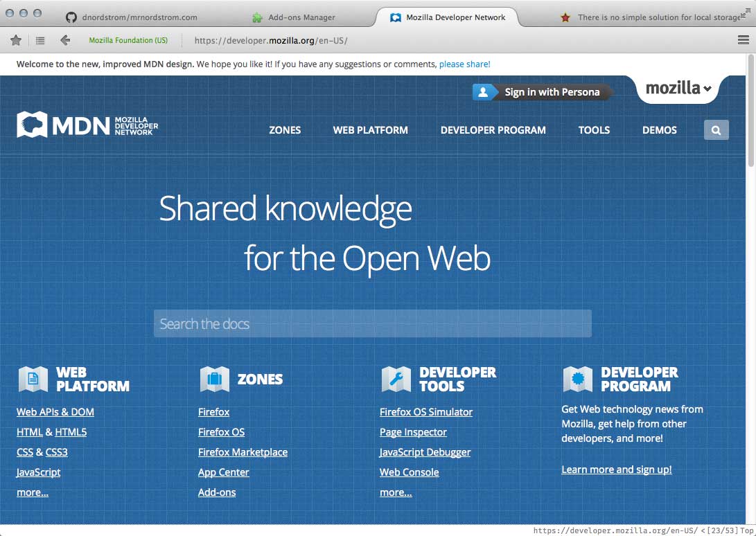The height and width of the screenshot is (536, 756).
Task: Open the Firefox OS Simulator link
Action: coord(425,412)
